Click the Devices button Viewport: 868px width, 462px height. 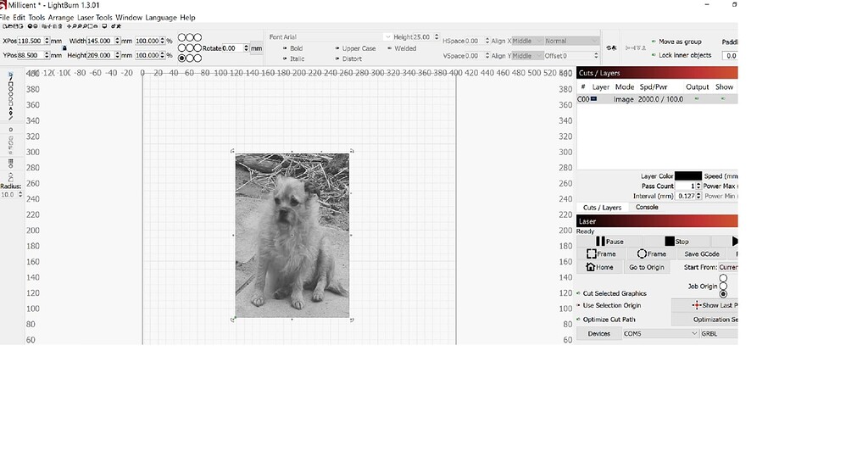tap(599, 334)
